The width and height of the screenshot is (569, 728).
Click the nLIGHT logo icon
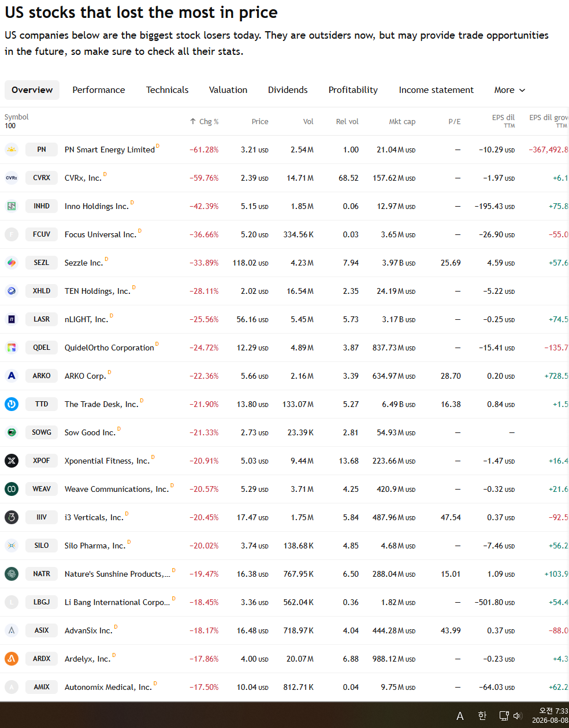(12, 319)
